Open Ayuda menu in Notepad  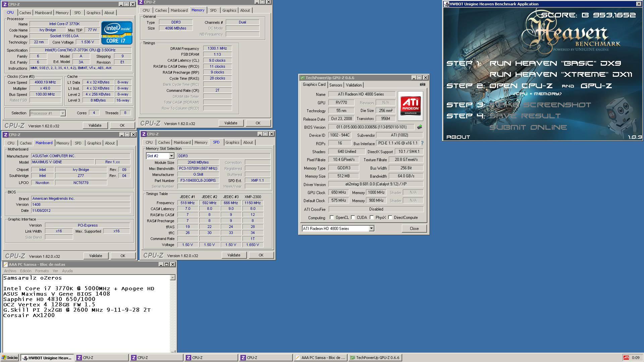point(67,271)
